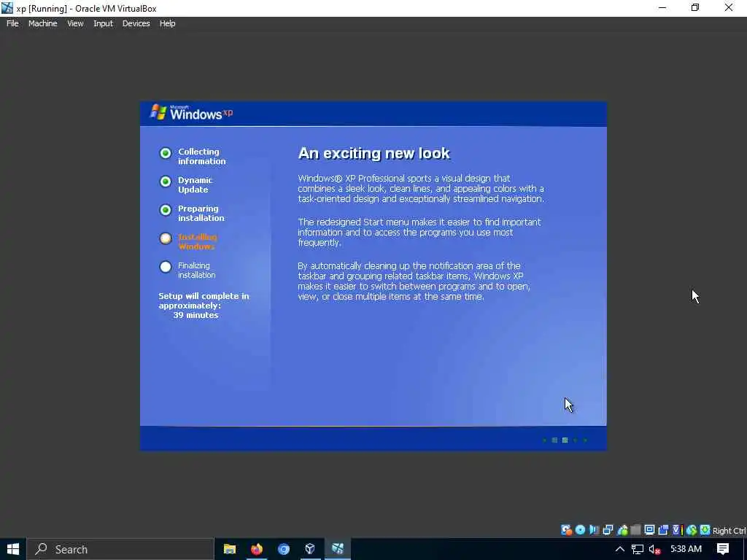Open the Windows Start menu
Image resolution: width=747 pixels, height=560 pixels.
[13, 549]
